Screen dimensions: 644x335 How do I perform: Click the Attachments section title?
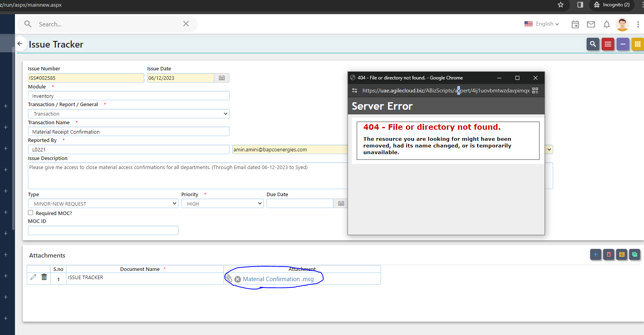(x=47, y=255)
